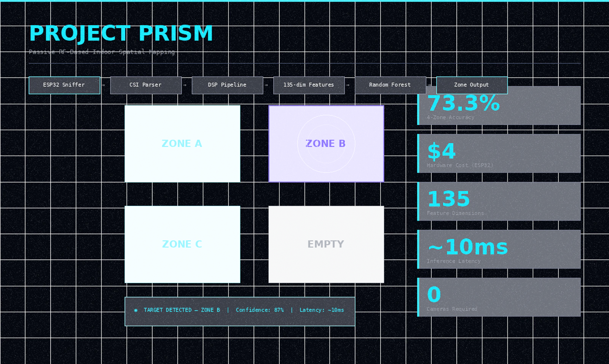Click the 0 Cameras Required card

click(x=499, y=297)
